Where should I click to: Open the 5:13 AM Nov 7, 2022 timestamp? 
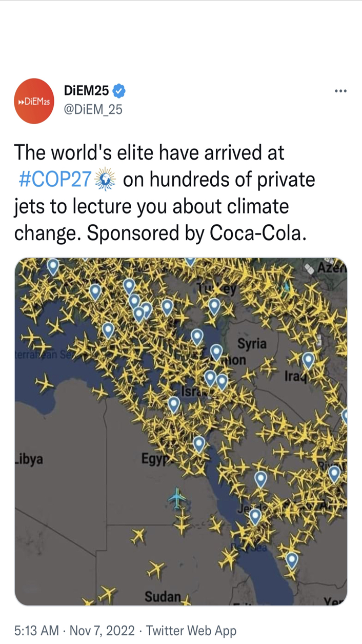click(75, 630)
